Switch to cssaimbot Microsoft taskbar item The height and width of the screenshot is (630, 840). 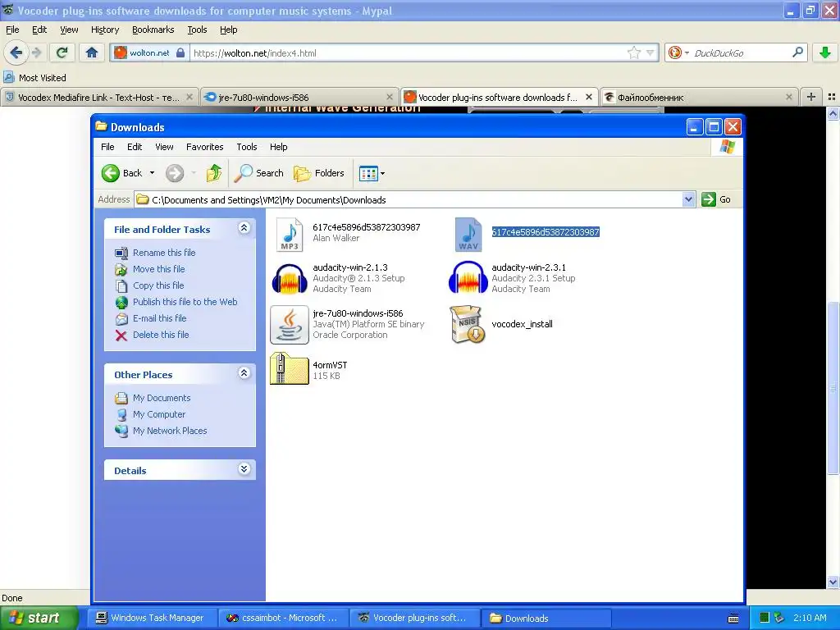tap(284, 618)
